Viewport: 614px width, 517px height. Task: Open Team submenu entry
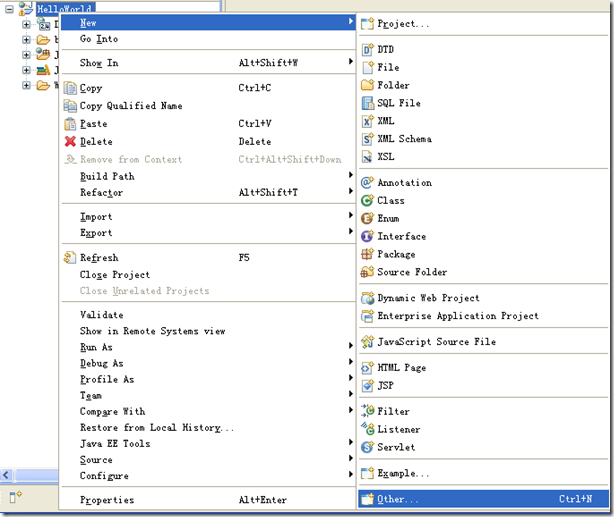208,396
